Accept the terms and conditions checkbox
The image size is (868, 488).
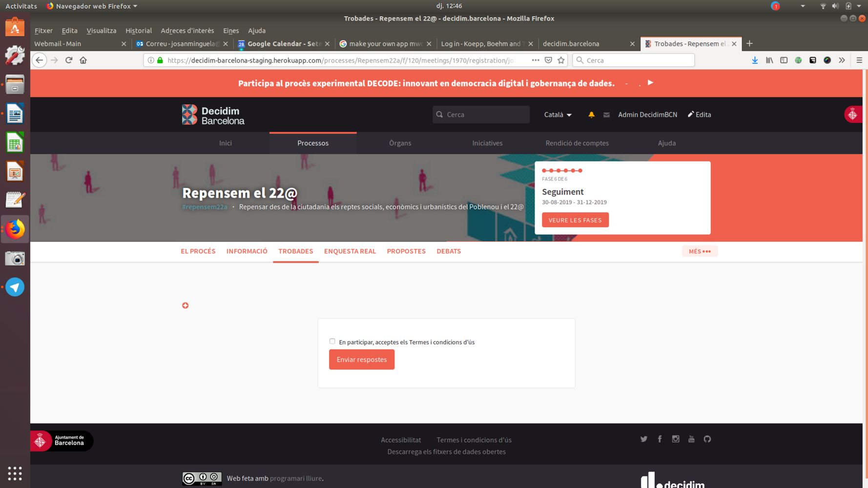pyautogui.click(x=332, y=342)
